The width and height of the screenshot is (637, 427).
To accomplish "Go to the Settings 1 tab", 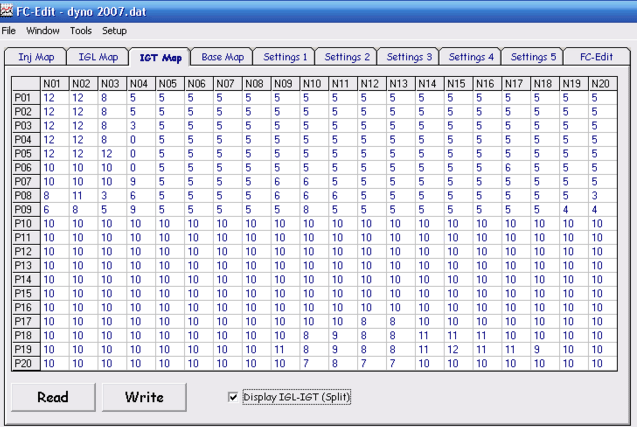I will [x=284, y=57].
